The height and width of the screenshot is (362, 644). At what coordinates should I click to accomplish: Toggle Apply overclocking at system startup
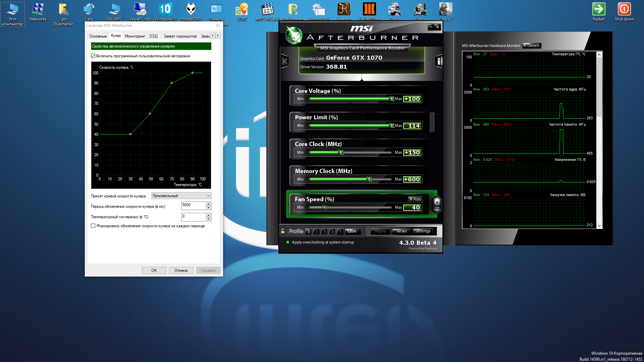pos(288,242)
